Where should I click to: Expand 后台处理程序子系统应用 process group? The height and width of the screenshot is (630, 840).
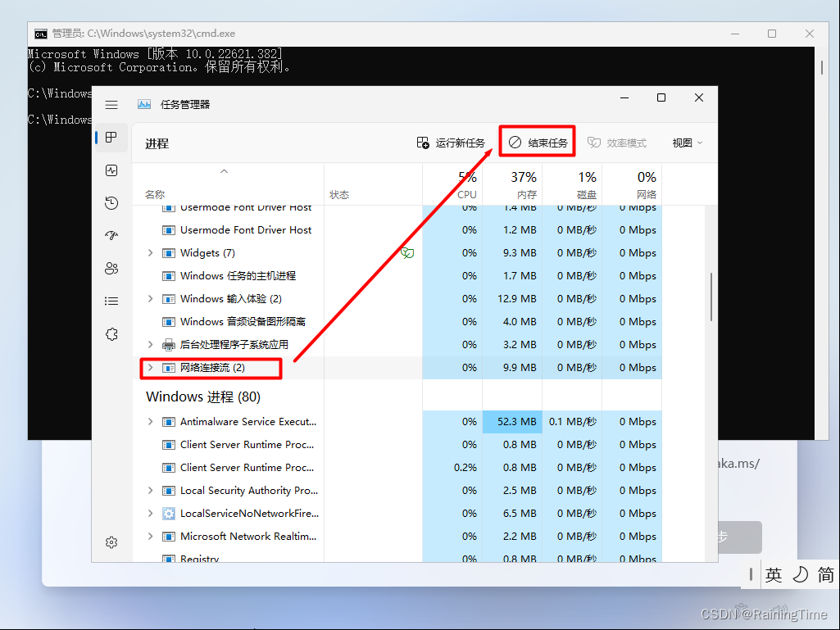(x=151, y=344)
